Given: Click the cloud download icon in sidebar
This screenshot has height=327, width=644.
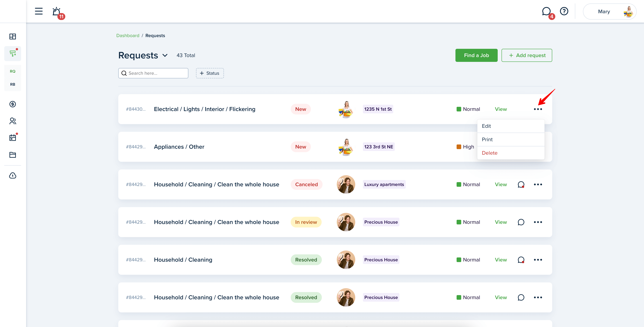Looking at the screenshot, I should click(12, 175).
